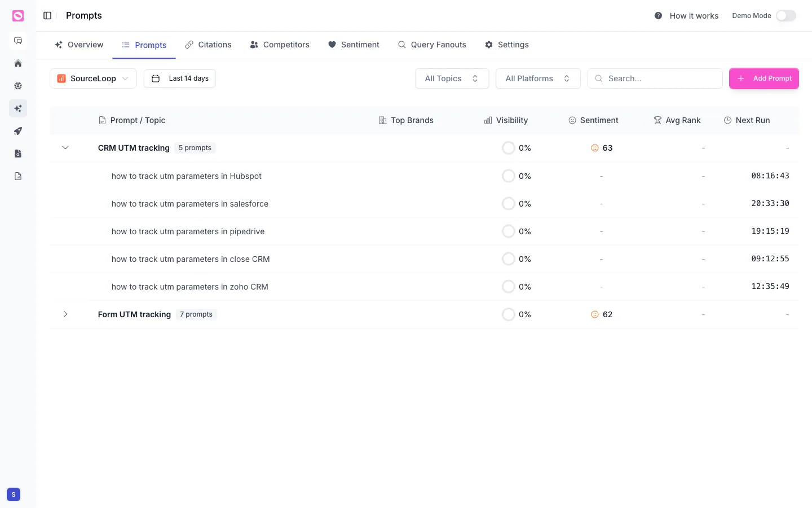
Task: Click the sentiment face icon beside score 62
Action: point(594,314)
